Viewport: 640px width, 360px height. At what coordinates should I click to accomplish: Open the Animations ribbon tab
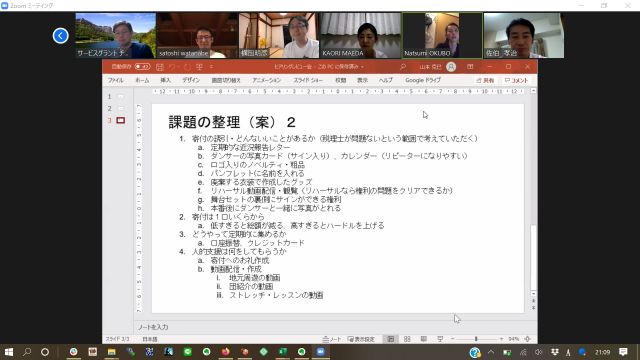(x=267, y=80)
